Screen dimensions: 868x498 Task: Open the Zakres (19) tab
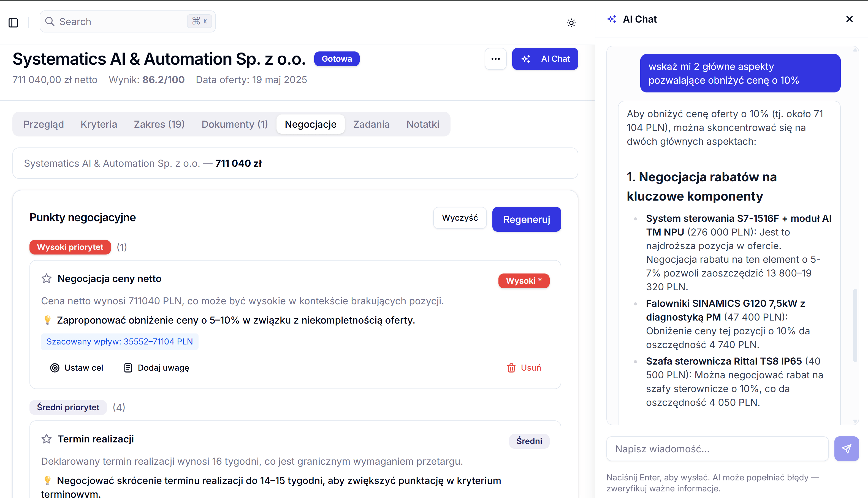pyautogui.click(x=159, y=124)
